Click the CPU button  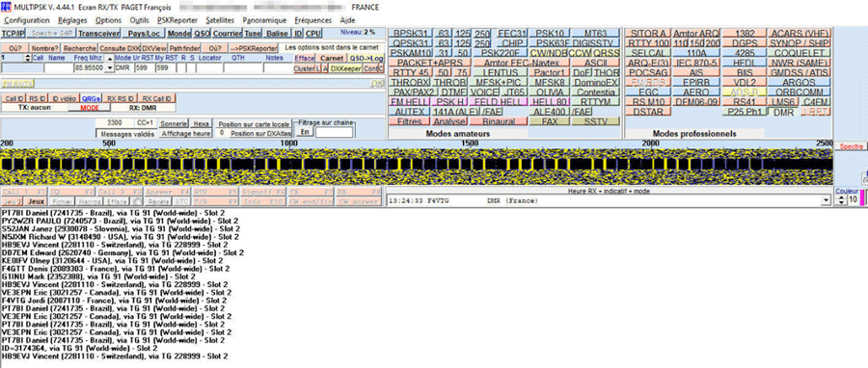pyautogui.click(x=313, y=33)
